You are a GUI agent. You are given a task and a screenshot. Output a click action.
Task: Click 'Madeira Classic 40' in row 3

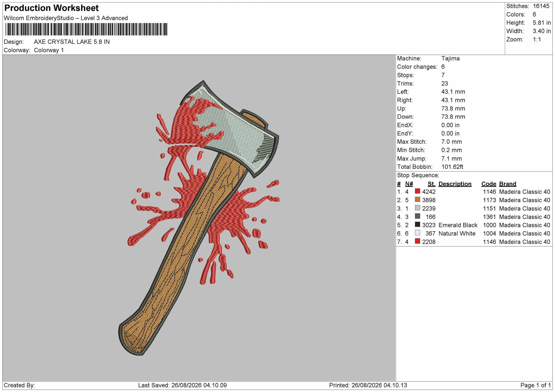click(x=525, y=209)
